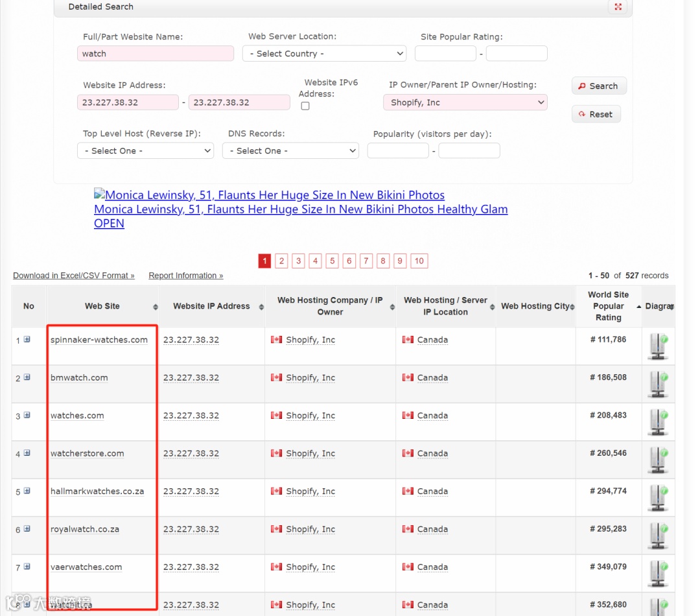The height and width of the screenshot is (616, 700).
Task: Click Canada flag in location column row 2
Action: 408,377
